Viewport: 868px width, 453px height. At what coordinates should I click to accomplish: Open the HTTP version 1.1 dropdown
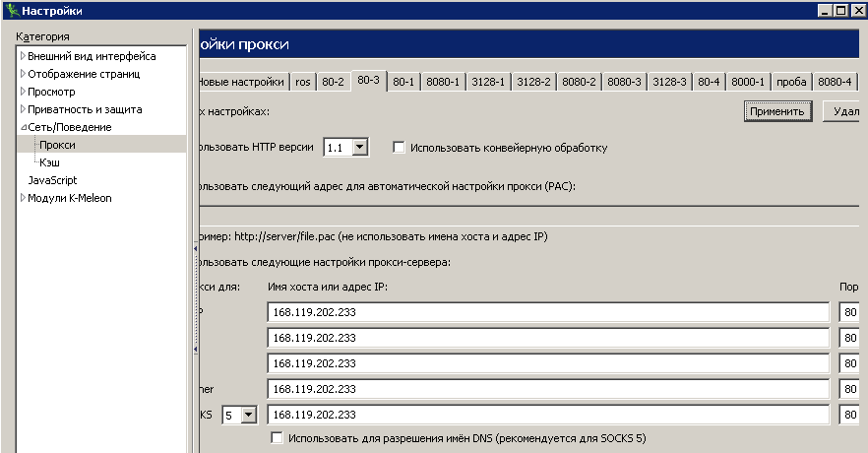point(359,147)
